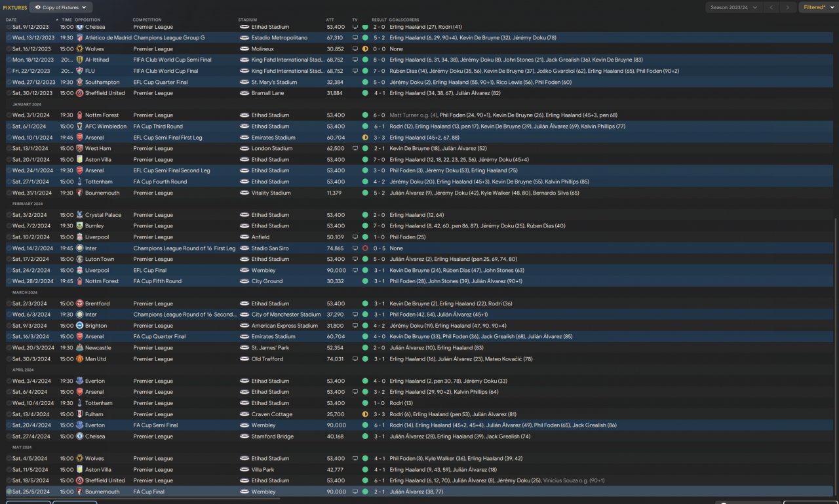Click the stadium icon beside Molineux
This screenshot has width=839, height=504.
point(244,49)
